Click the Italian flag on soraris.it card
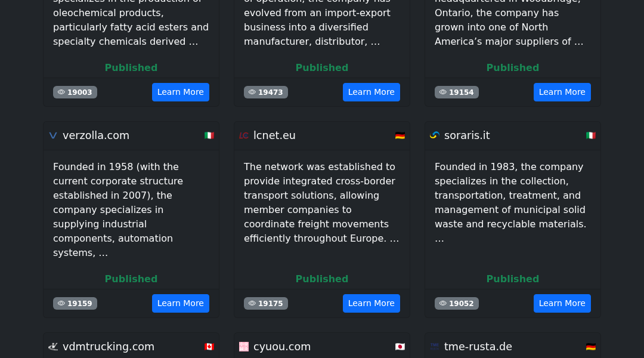 pyautogui.click(x=590, y=135)
